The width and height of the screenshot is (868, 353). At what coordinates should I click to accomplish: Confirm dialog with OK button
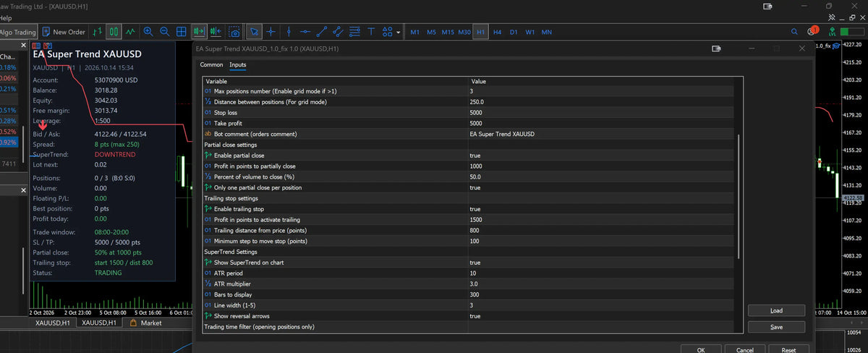(701, 349)
